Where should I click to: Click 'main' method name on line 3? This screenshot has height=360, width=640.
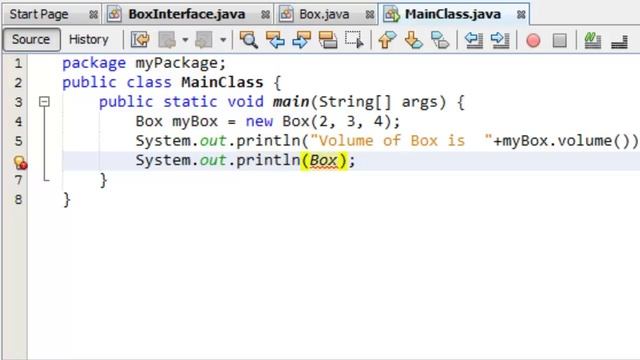(291, 102)
